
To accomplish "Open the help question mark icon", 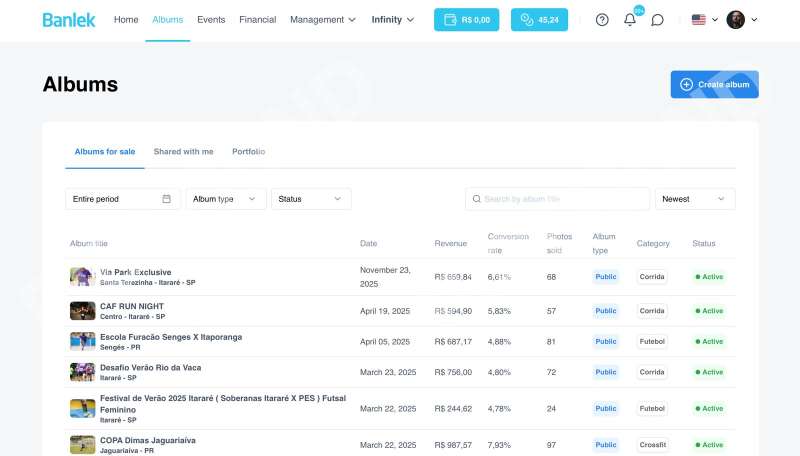I will [x=602, y=20].
